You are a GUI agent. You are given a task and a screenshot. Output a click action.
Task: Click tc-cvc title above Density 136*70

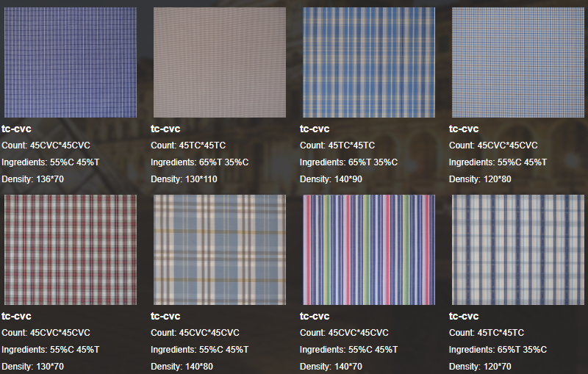pyautogui.click(x=16, y=129)
